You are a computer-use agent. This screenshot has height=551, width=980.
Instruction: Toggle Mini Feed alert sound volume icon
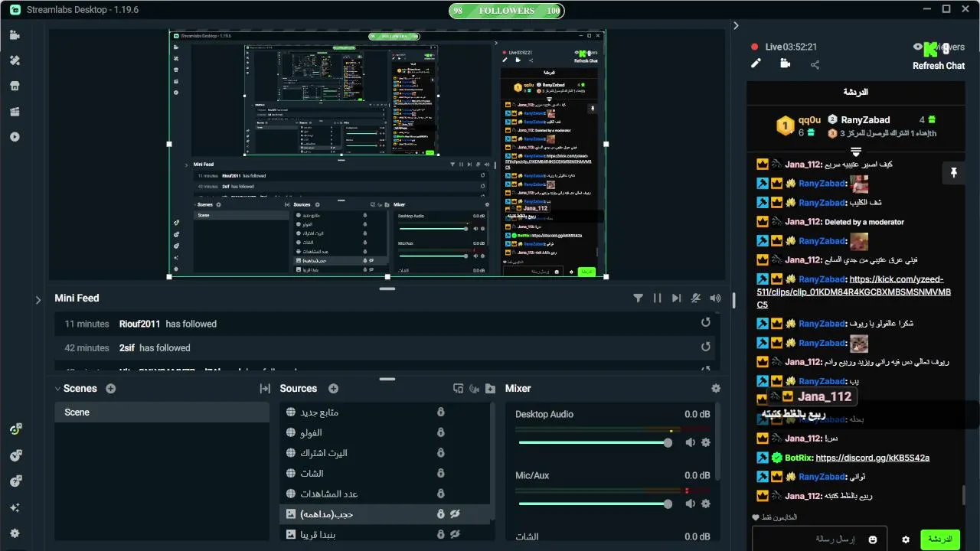click(x=715, y=298)
